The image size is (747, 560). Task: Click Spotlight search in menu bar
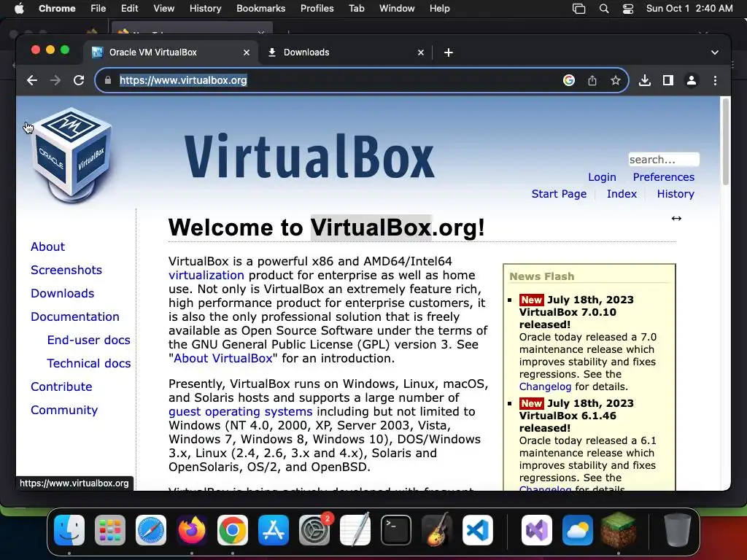point(603,9)
